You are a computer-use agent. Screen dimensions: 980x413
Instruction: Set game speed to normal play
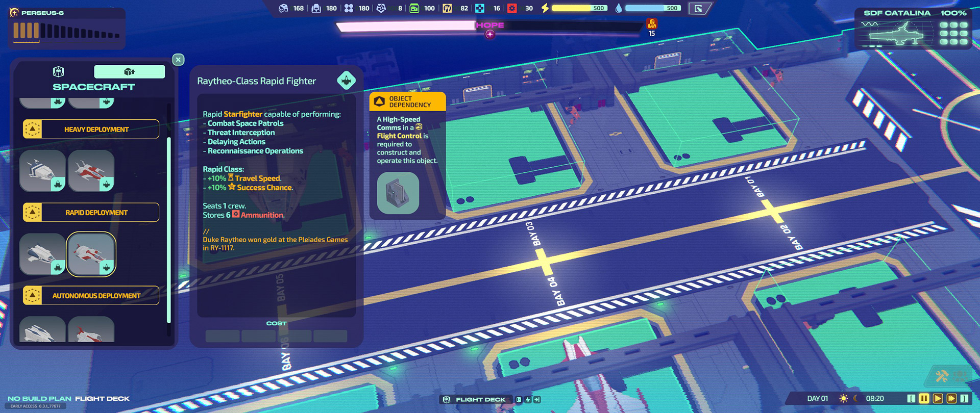(x=938, y=399)
